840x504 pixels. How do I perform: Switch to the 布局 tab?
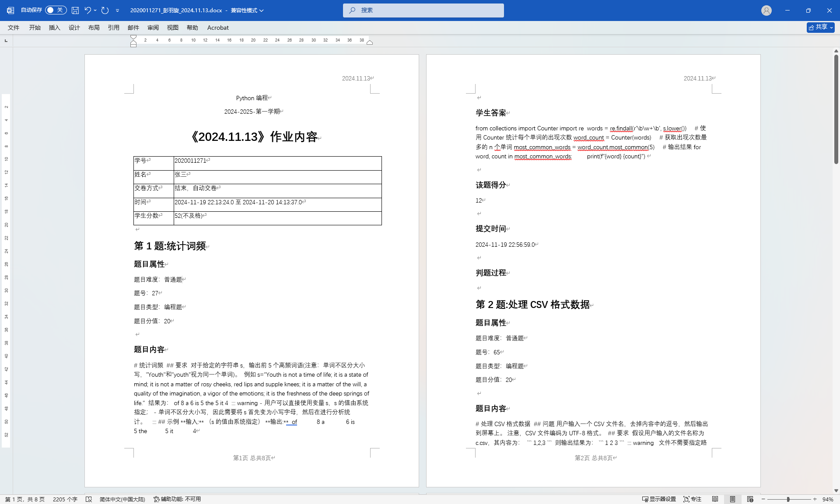tap(94, 28)
